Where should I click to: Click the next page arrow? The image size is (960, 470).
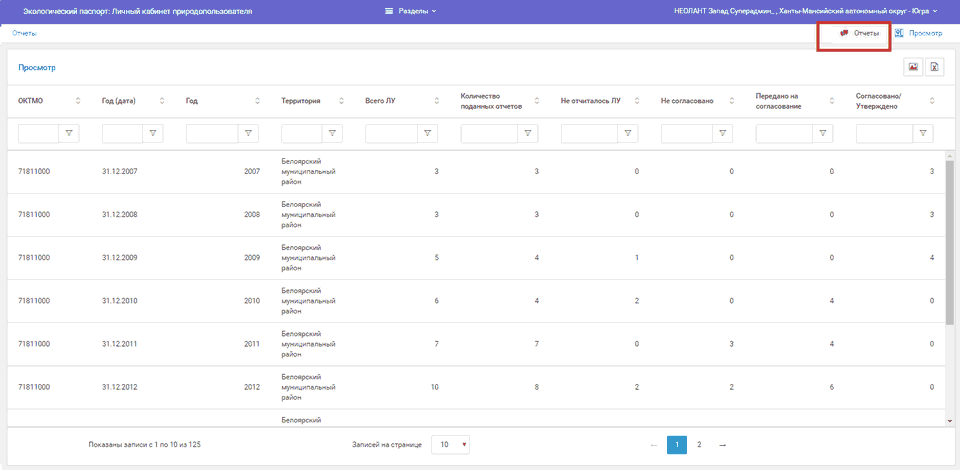coord(722,444)
